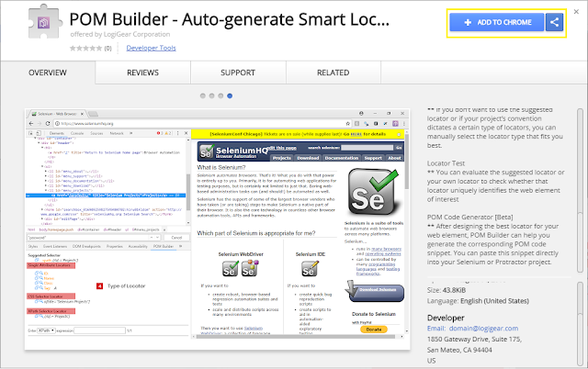The image size is (588, 369).
Task: Click the 'POM Code Generator [Beta]' heading
Action: click(x=469, y=218)
